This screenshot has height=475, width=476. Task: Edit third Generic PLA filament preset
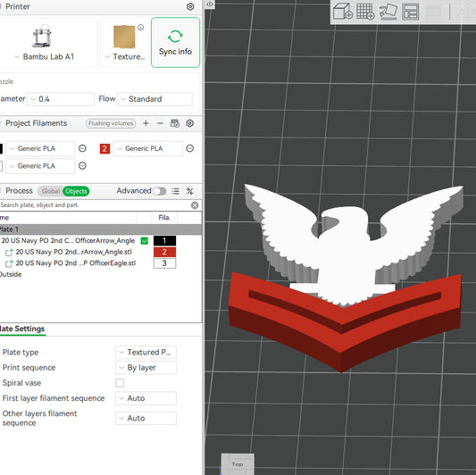(82, 166)
